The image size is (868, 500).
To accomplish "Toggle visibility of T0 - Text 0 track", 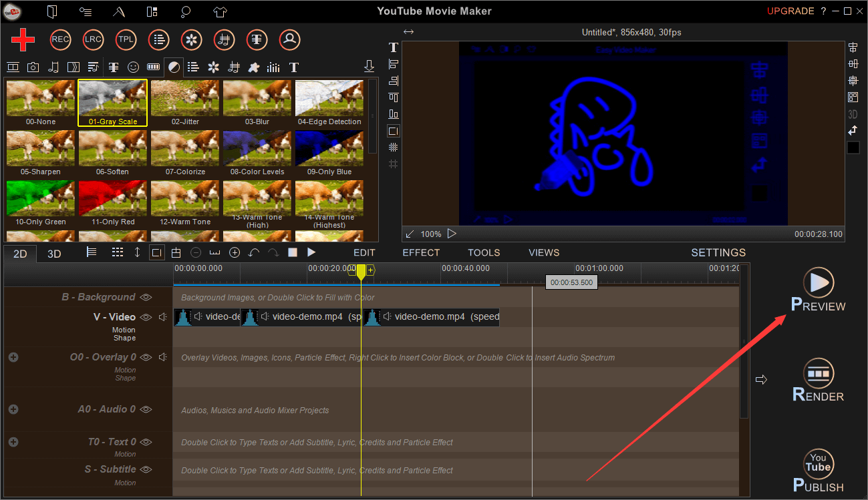I will point(146,442).
